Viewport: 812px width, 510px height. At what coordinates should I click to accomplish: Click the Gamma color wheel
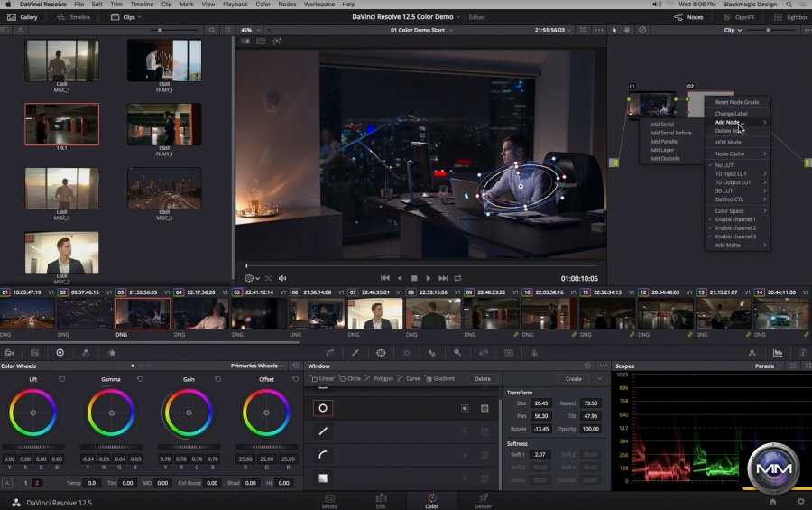tap(111, 413)
